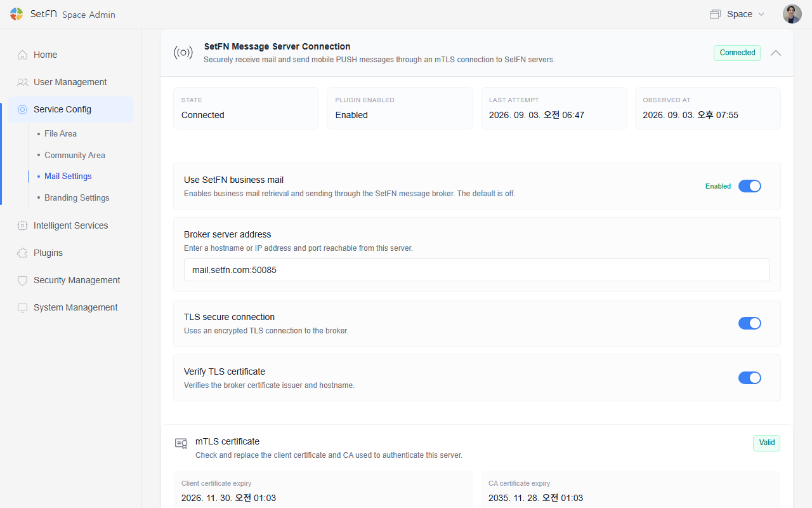Open Intelligent Services menu
The width and height of the screenshot is (812, 508).
[71, 225]
